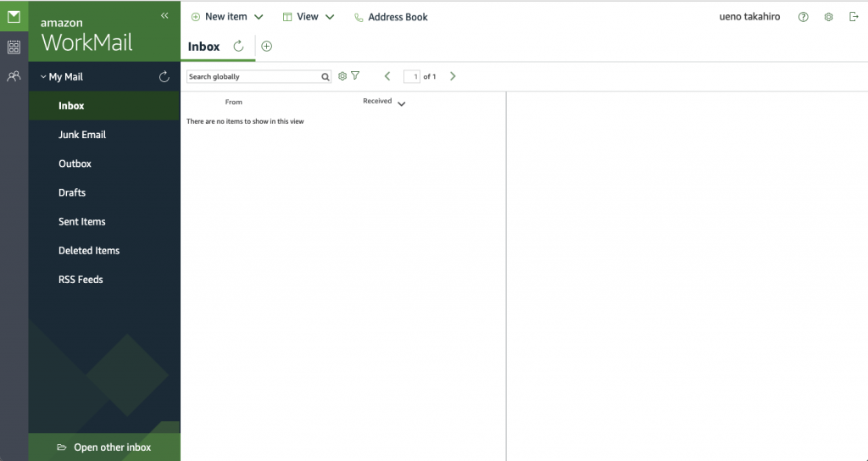Open the Calendar icon in left rail

pos(14,47)
